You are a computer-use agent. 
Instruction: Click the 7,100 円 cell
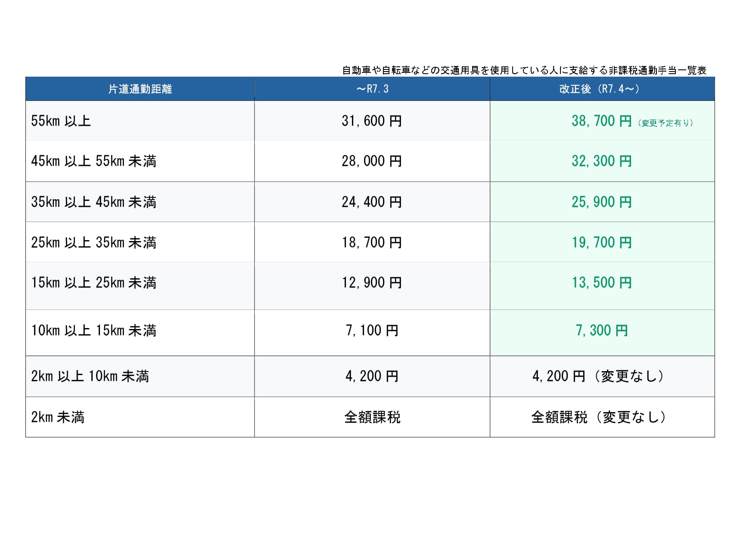[x=372, y=331]
